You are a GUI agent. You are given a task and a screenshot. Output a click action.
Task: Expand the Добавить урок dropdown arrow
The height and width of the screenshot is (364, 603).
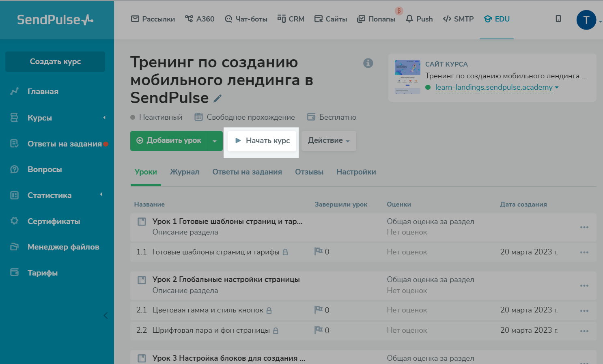click(215, 141)
